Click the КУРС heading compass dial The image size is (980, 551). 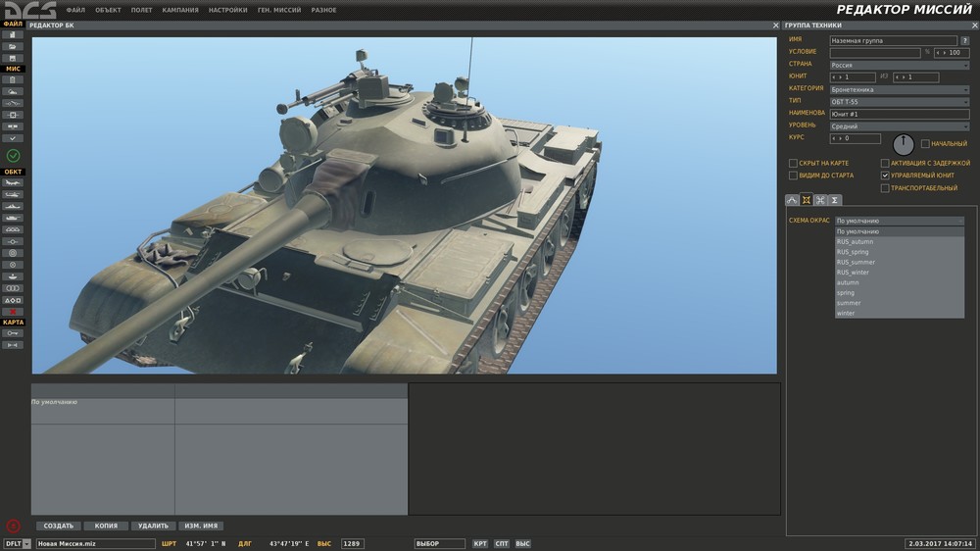click(904, 144)
